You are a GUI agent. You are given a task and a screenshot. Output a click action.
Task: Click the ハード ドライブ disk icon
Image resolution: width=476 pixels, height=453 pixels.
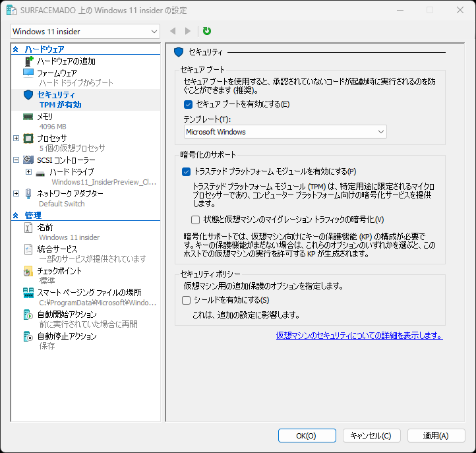point(40,173)
